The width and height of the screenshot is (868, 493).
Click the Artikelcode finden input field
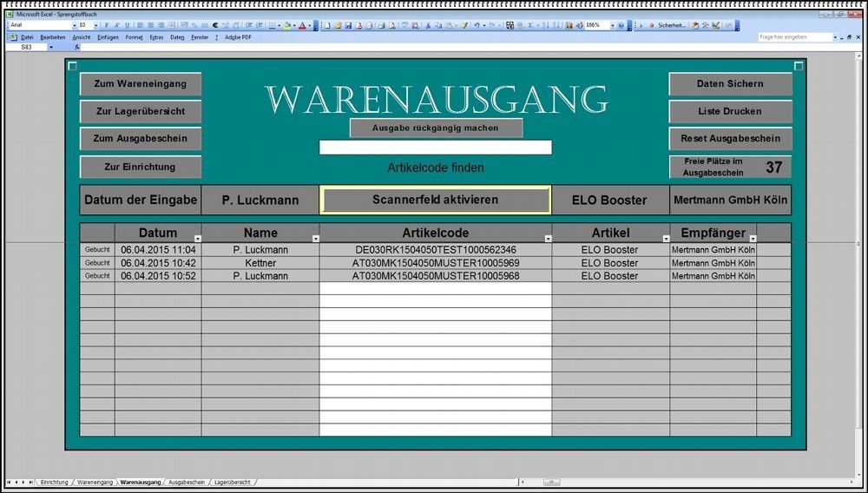click(x=435, y=148)
